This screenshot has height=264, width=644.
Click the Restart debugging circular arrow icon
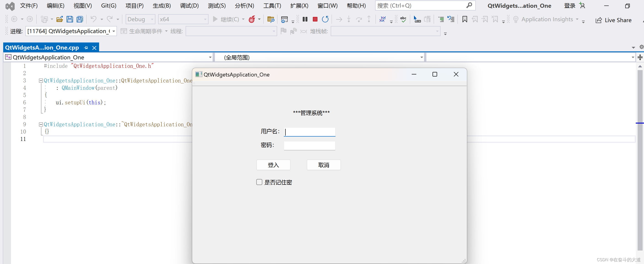point(325,19)
